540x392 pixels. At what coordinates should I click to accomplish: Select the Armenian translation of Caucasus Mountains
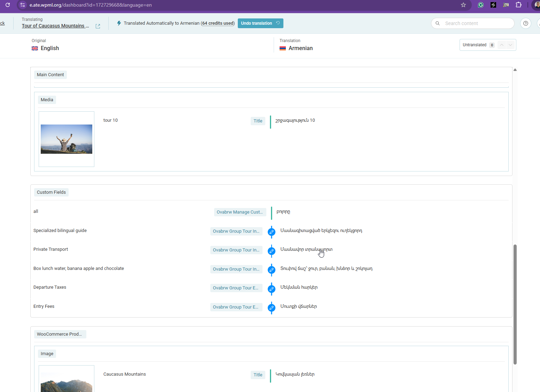(x=295, y=374)
